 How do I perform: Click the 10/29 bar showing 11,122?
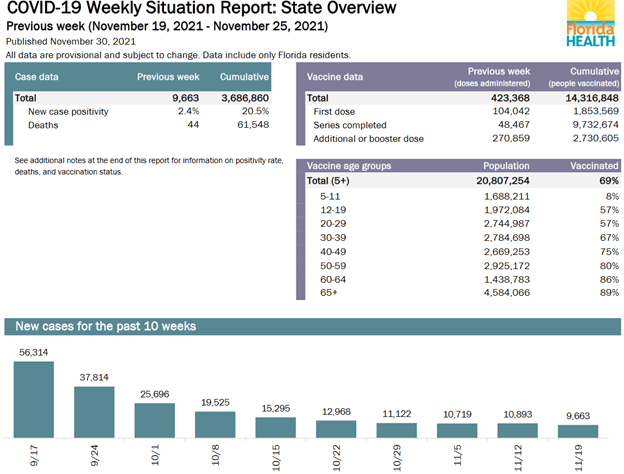point(396,430)
